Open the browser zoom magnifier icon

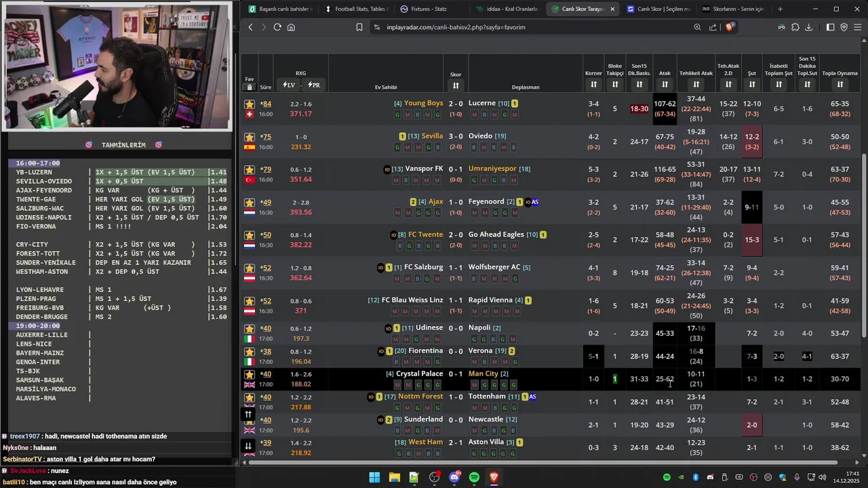(697, 27)
